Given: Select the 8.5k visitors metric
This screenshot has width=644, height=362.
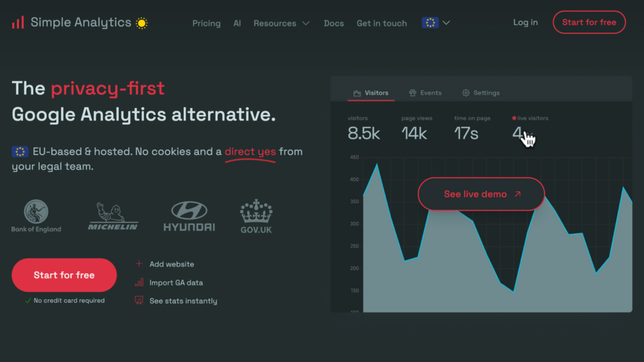Looking at the screenshot, I should [365, 133].
